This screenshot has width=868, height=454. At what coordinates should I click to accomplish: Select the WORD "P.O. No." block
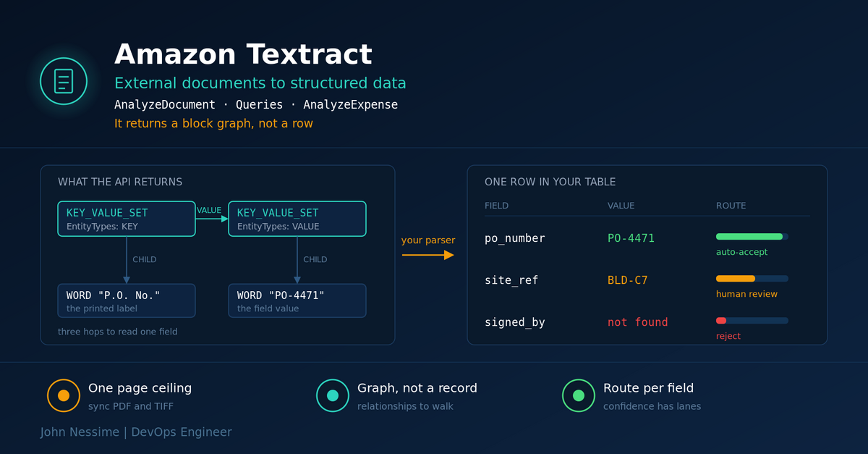[x=127, y=300]
